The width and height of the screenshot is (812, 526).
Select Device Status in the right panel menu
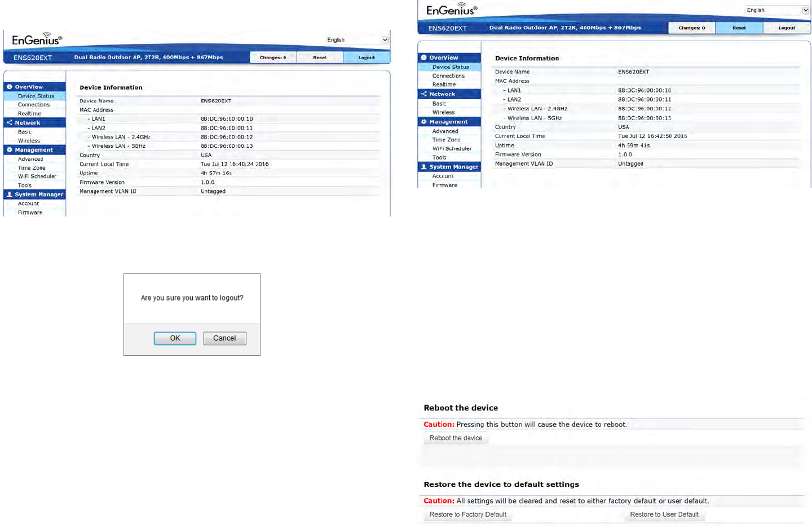pyautogui.click(x=449, y=67)
